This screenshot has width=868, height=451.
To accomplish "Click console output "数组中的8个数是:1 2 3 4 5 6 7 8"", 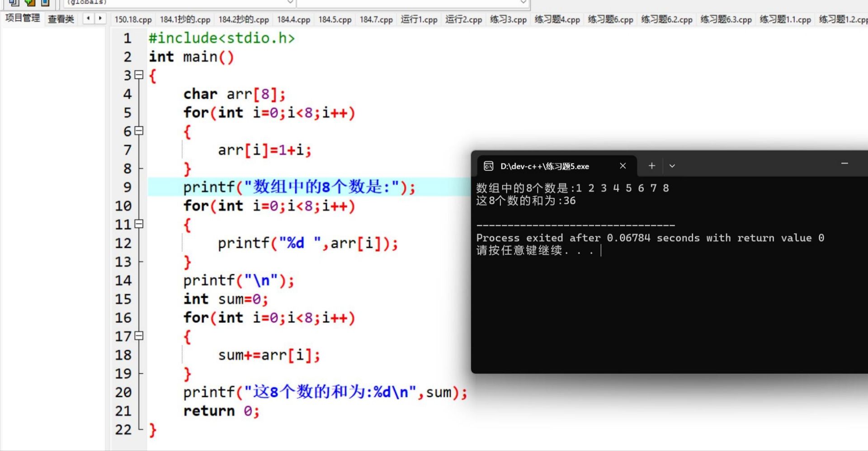I will pos(572,188).
